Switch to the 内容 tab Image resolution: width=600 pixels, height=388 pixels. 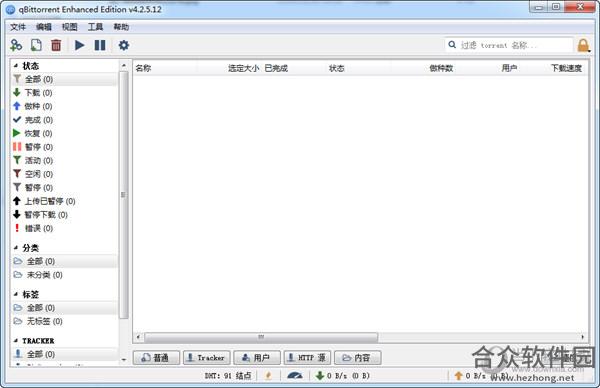357,358
